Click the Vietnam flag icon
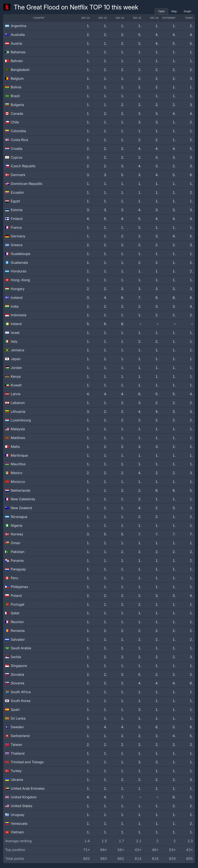The width and height of the screenshot is (198, 868). 7,832
